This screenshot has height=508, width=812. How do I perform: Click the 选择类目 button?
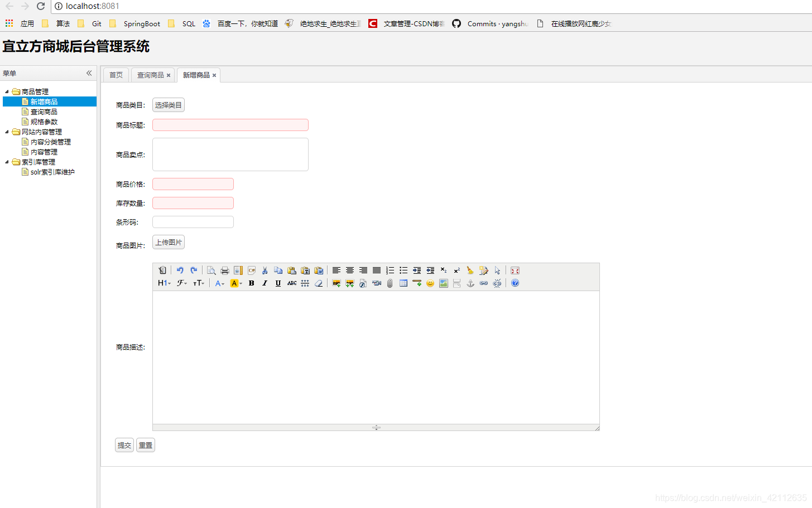[x=169, y=105]
